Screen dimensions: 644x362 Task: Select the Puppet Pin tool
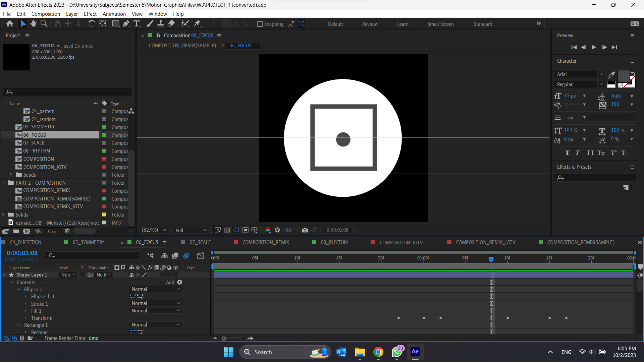click(197, 24)
